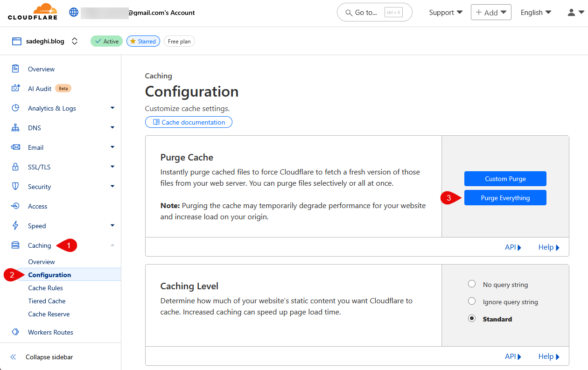Click the Access arrow icon

coord(15,206)
